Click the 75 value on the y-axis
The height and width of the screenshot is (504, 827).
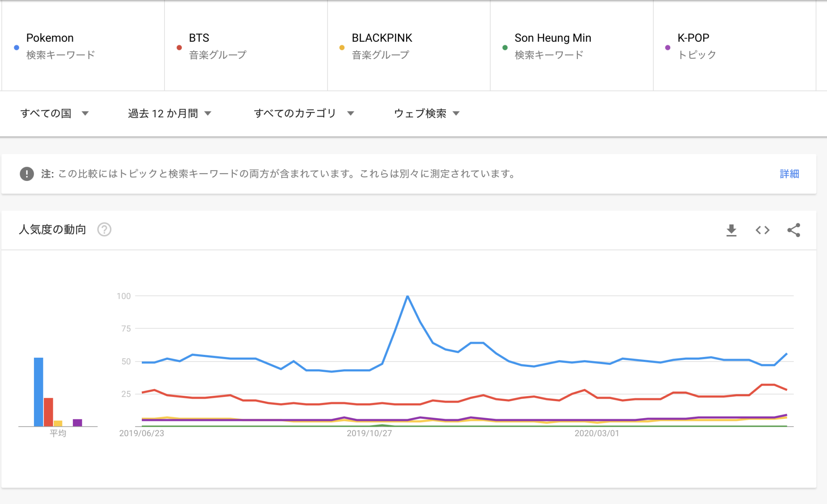[126, 329]
